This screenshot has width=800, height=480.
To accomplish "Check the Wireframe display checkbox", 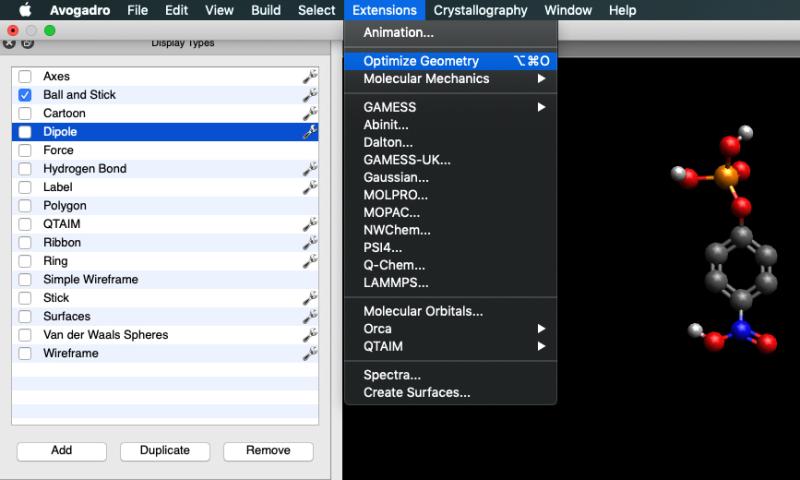I will (x=24, y=353).
